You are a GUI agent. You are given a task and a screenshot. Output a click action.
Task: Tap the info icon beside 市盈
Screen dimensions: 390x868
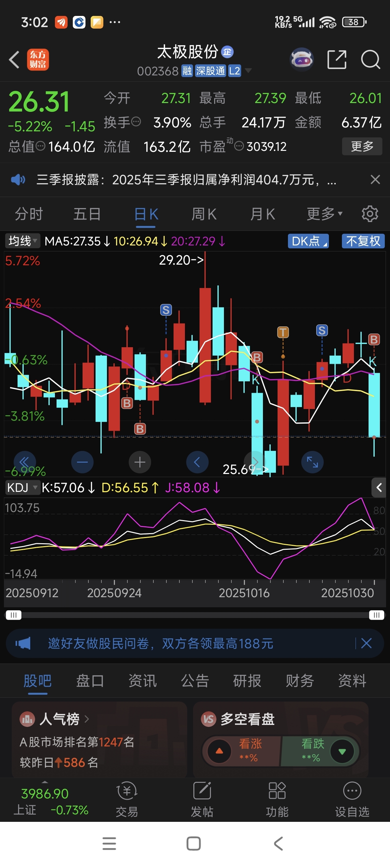[239, 146]
